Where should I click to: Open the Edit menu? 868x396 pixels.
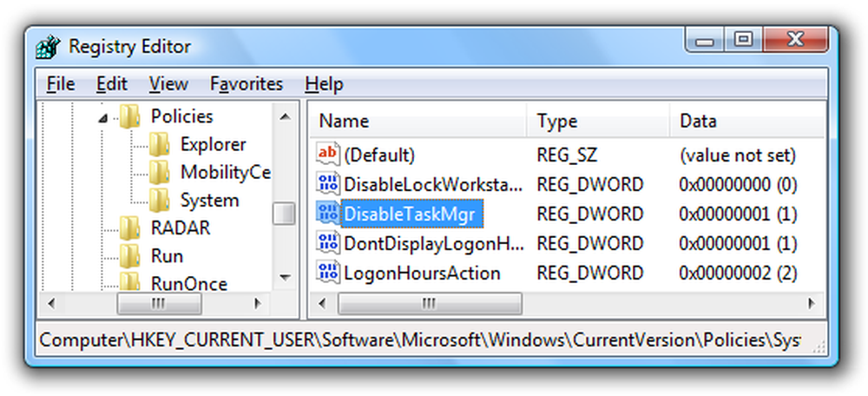(x=112, y=84)
